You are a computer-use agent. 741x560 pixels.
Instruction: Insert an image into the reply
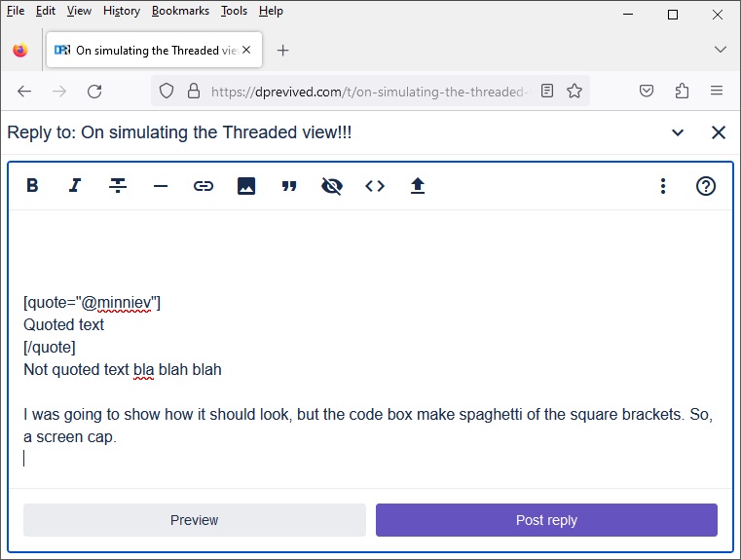click(246, 186)
